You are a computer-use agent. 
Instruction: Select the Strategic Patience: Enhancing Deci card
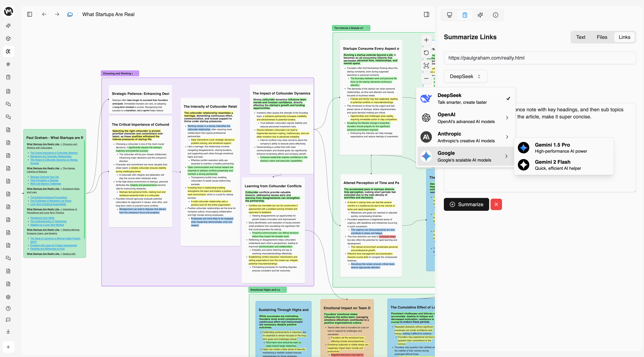141,100
